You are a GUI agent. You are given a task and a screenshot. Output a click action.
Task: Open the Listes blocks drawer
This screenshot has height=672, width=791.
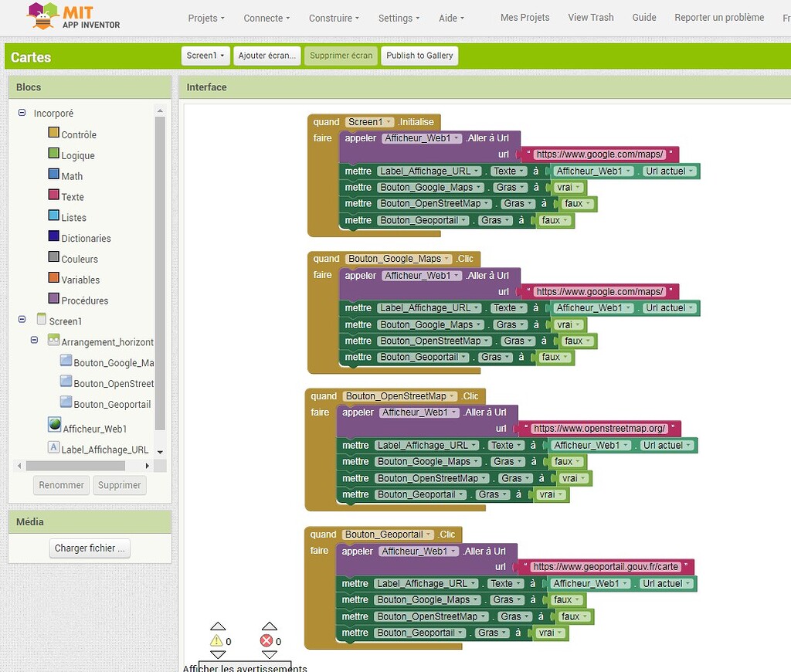tap(70, 217)
